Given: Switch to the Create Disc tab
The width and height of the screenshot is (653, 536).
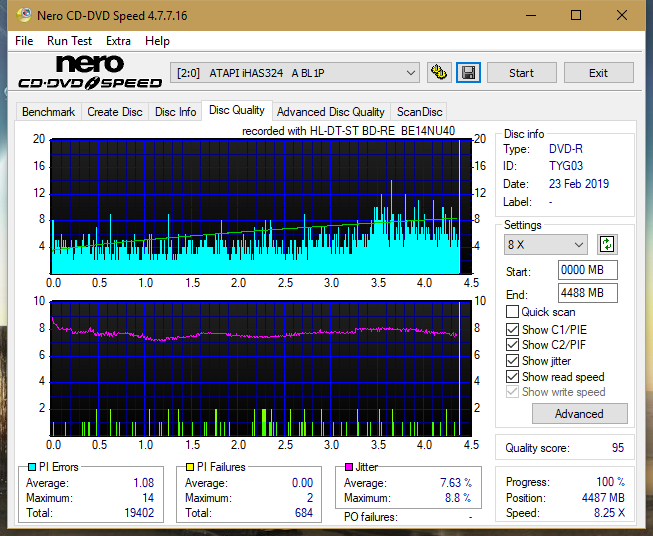Looking at the screenshot, I should click(x=115, y=112).
